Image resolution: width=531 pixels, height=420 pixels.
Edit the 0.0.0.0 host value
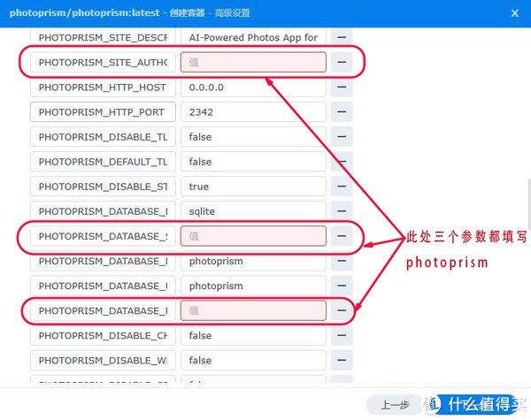point(253,87)
